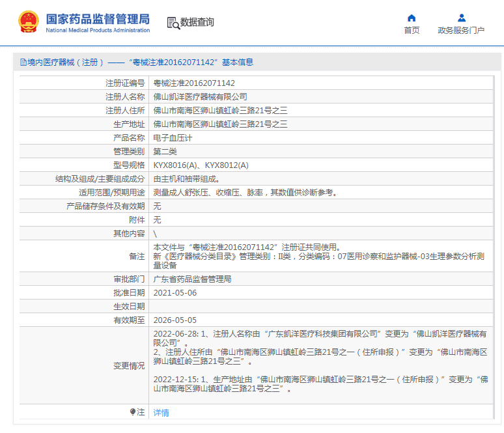Click the 2022-12-15 change record entry
This screenshot has width=504, height=433.
[x=320, y=384]
